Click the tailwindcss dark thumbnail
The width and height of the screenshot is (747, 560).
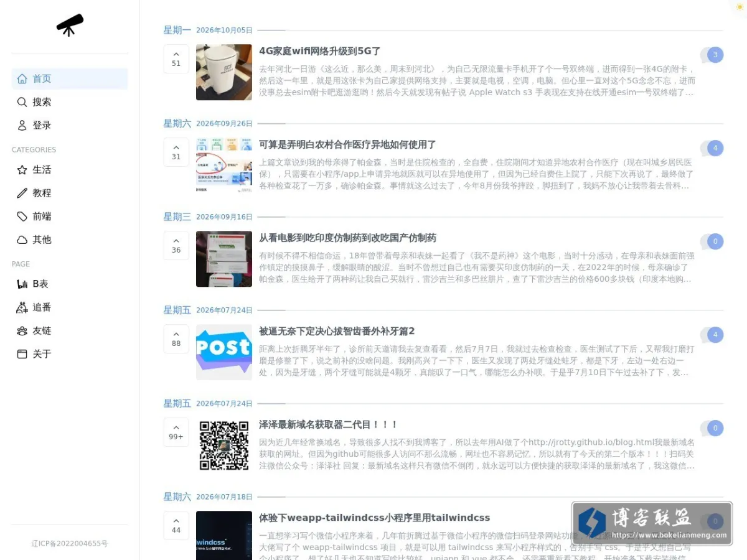tap(224, 535)
